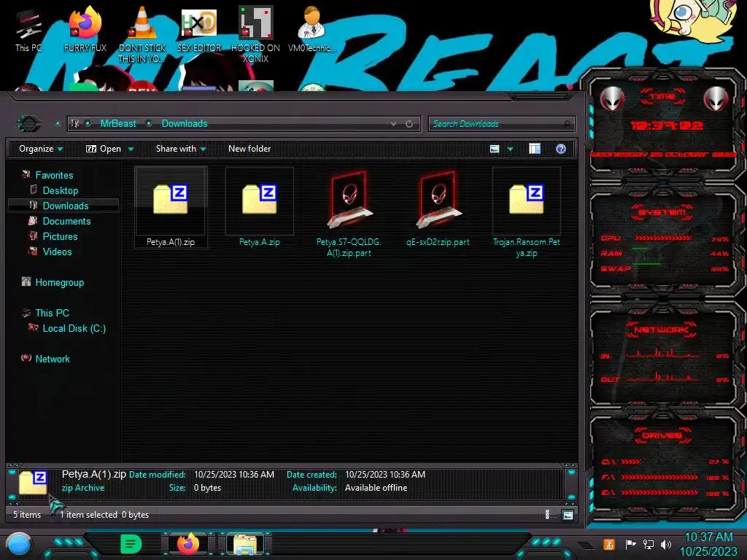747x560 pixels.
Task: Select the Petya.S7-QQLDG.A(1).zip.part file icon
Action: [x=349, y=200]
